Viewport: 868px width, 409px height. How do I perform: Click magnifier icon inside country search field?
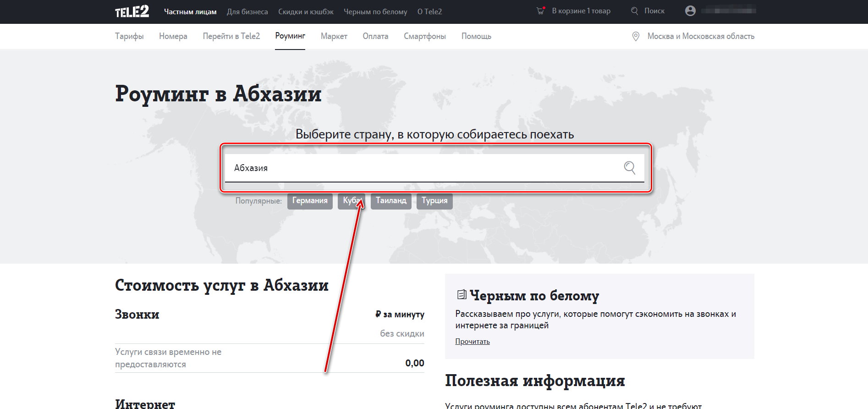(x=630, y=168)
